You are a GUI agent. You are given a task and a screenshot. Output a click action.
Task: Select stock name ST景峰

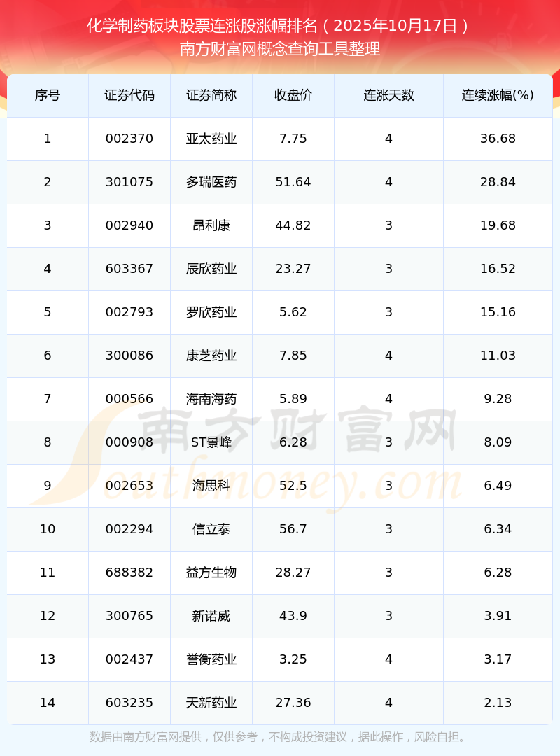211,442
